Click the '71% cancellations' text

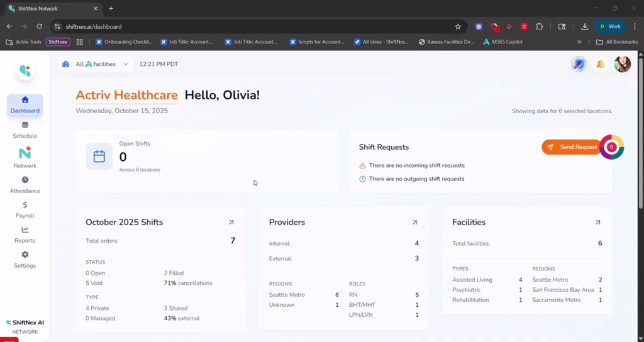(188, 284)
